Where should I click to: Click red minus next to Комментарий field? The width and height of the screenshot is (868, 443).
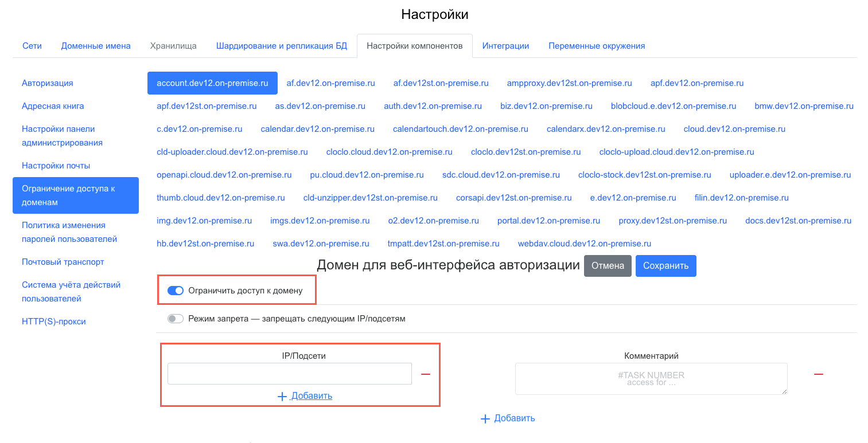pos(819,374)
